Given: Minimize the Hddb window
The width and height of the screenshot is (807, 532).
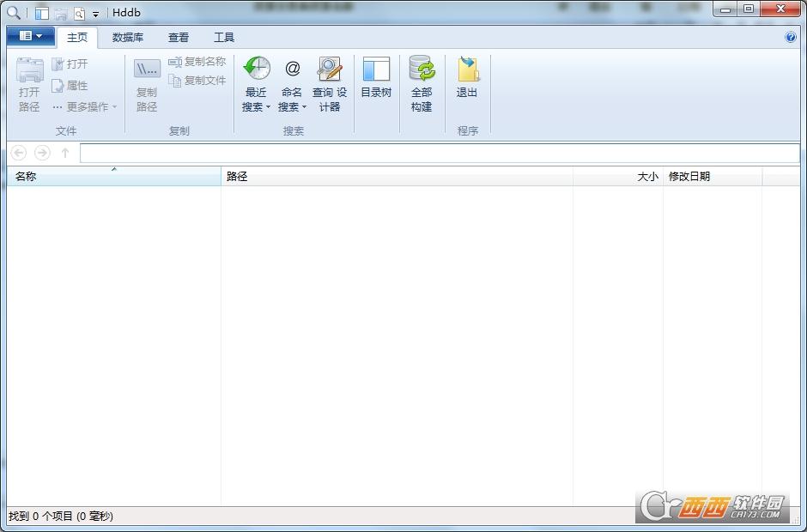Looking at the screenshot, I should [725, 9].
